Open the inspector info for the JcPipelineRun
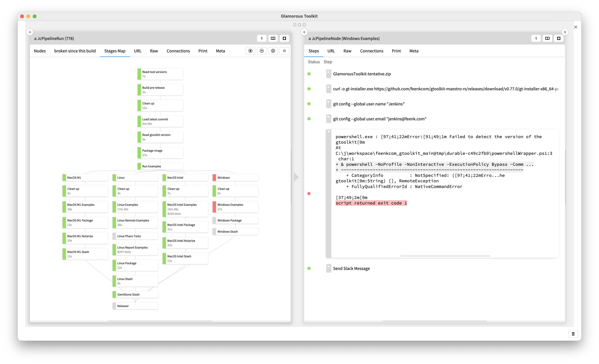The width and height of the screenshot is (599, 364). (262, 38)
